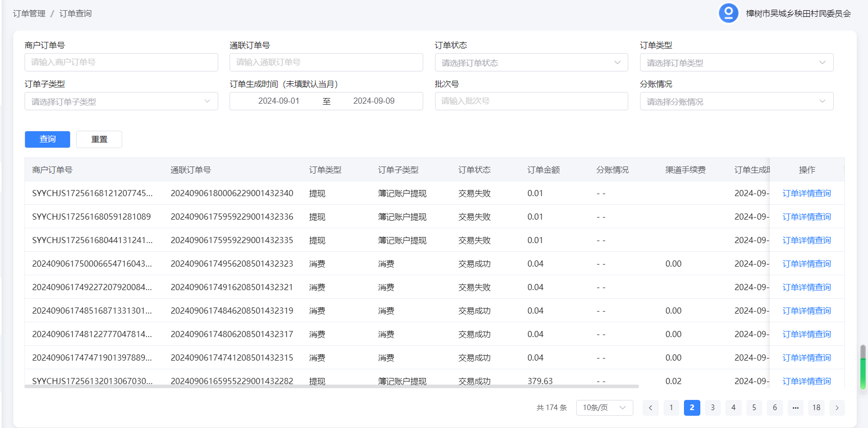Screen dimensions: 868x428
Task: Click 订单管理 in the breadcrumb
Action: click(29, 14)
